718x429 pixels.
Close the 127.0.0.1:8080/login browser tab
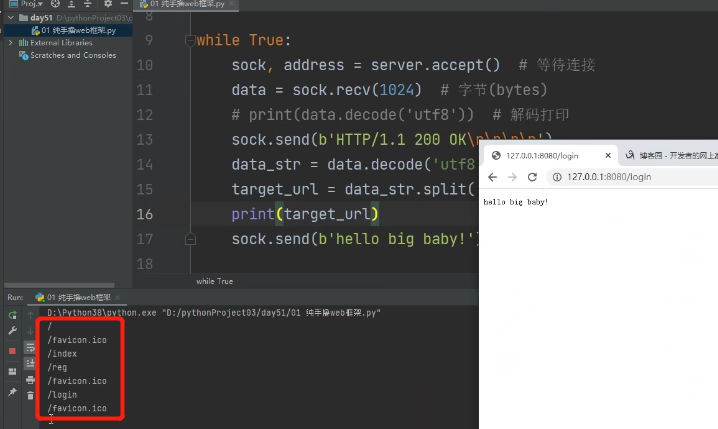tap(608, 156)
